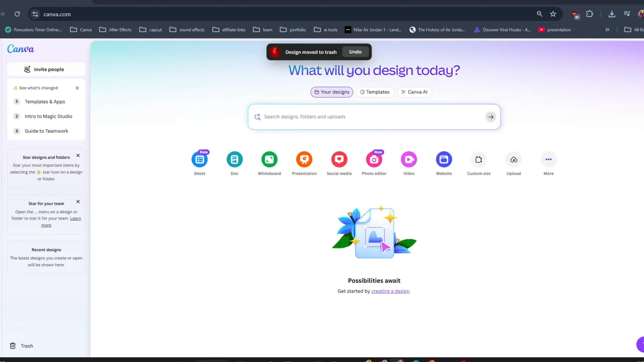This screenshot has width=644, height=362.
Task: Open Guide to Teamwork item
Action: tap(46, 131)
